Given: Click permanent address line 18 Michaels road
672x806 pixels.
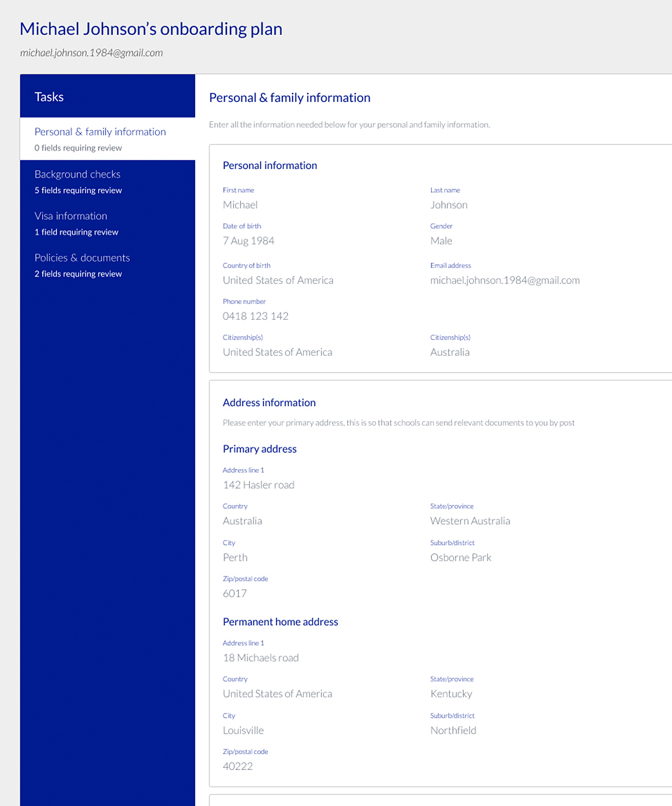Looking at the screenshot, I should pyautogui.click(x=260, y=658).
